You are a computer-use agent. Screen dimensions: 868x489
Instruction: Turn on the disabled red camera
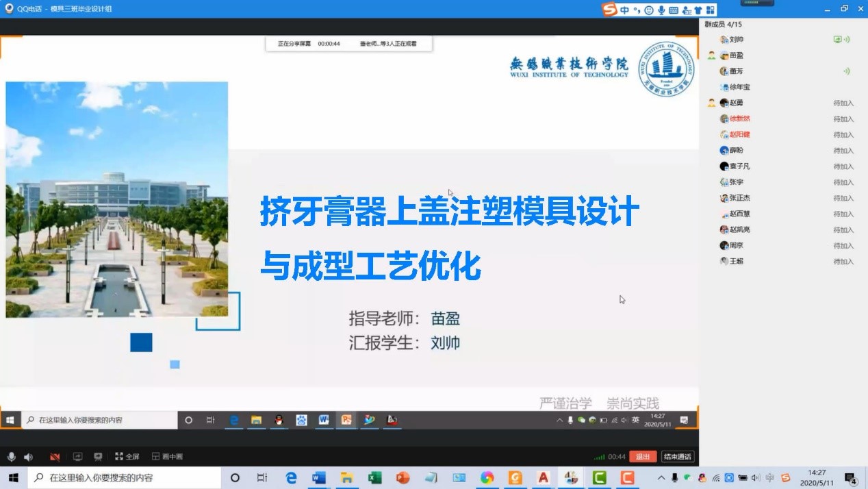pyautogui.click(x=55, y=457)
